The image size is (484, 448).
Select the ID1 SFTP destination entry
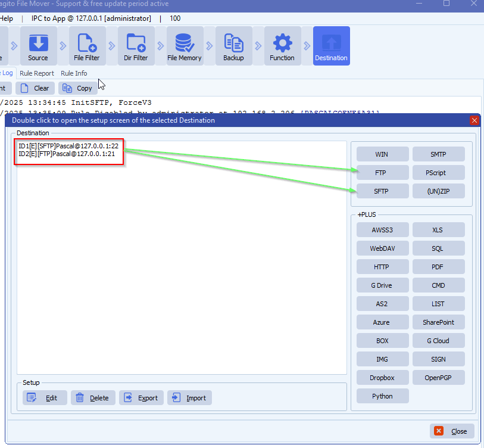click(x=68, y=146)
